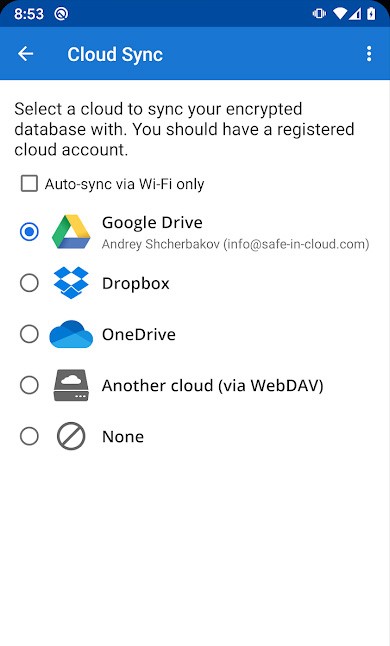Image resolution: width=390 pixels, height=646 pixels.
Task: Tap the battery icon in status bar
Action: click(371, 14)
